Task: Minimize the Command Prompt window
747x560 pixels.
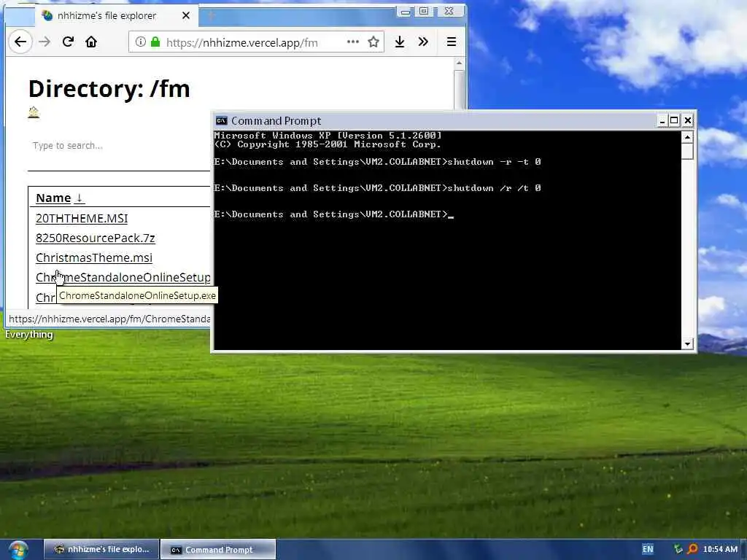Action: coord(662,120)
